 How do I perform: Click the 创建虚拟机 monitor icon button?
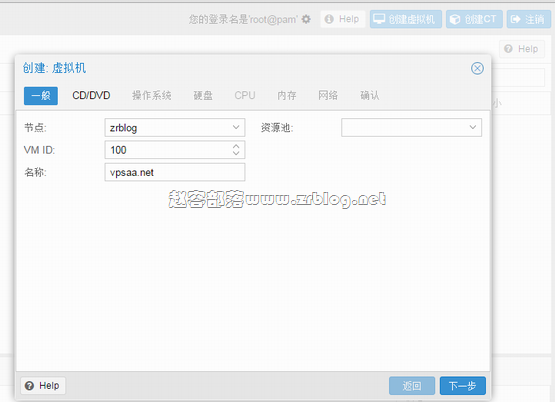[406, 19]
